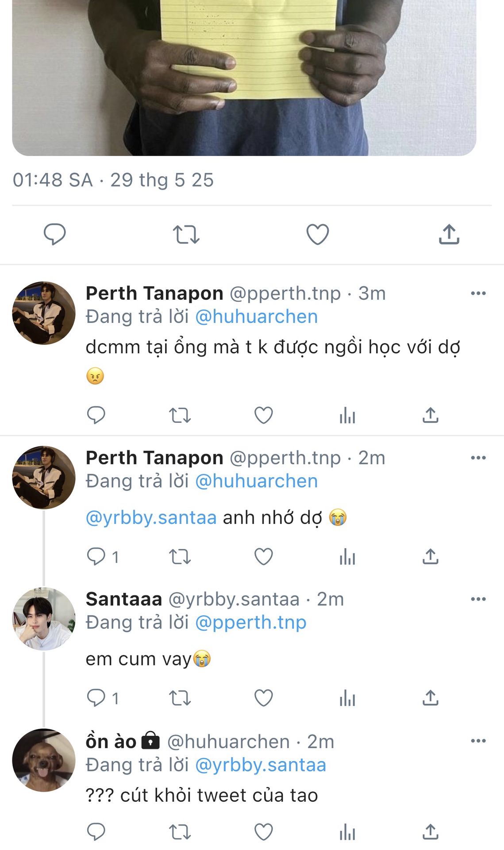504x850 pixels.
Task: Share the main tweet
Action: click(x=449, y=234)
